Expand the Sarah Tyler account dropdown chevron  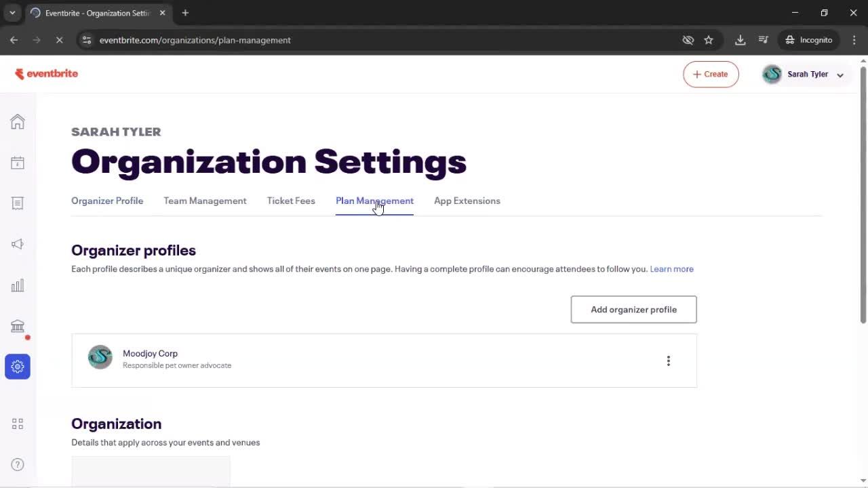pos(840,75)
